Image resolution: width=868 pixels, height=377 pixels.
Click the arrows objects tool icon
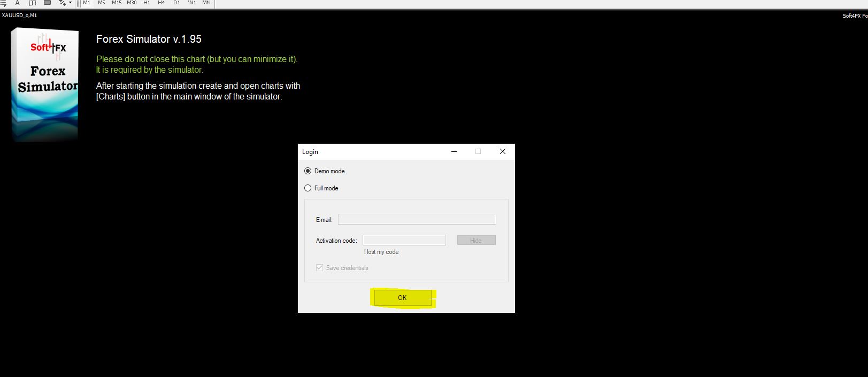point(62,3)
